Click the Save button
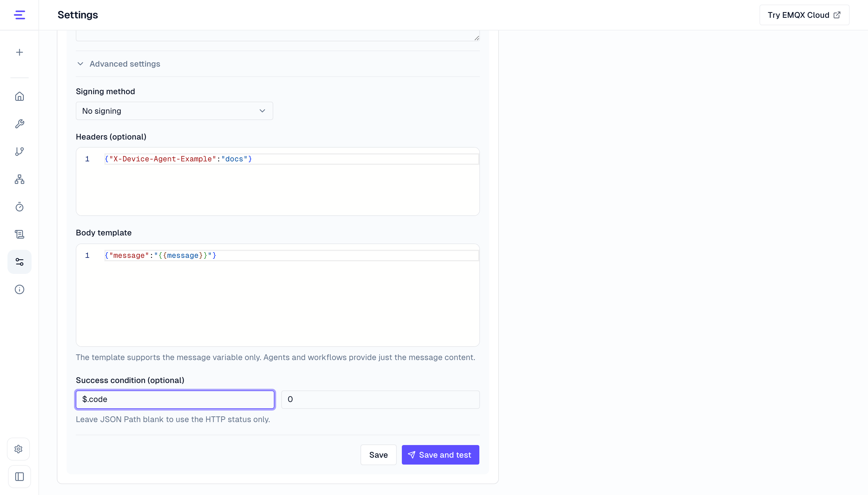 378,455
